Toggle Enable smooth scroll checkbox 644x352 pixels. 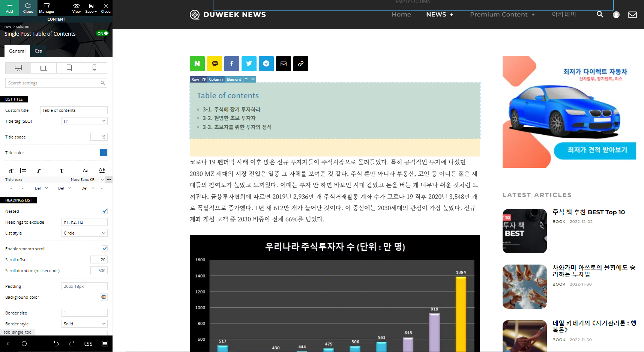105,249
